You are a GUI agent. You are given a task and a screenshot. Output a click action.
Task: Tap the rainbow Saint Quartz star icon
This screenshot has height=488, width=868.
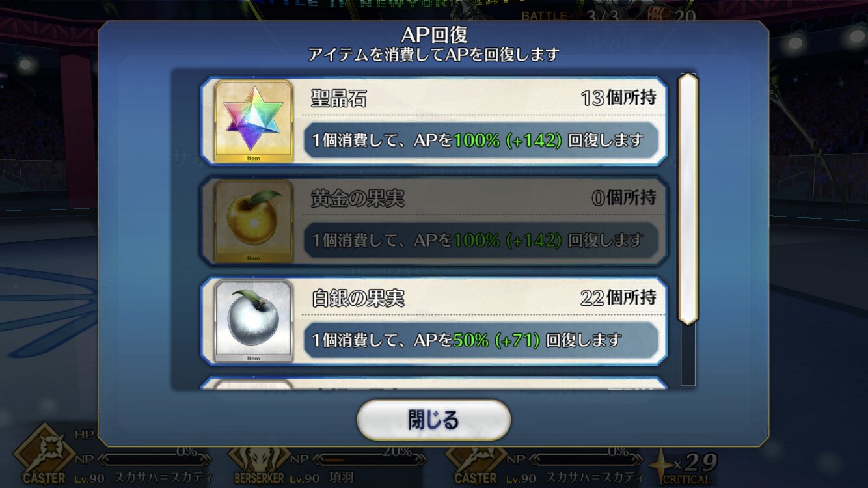pos(253,120)
